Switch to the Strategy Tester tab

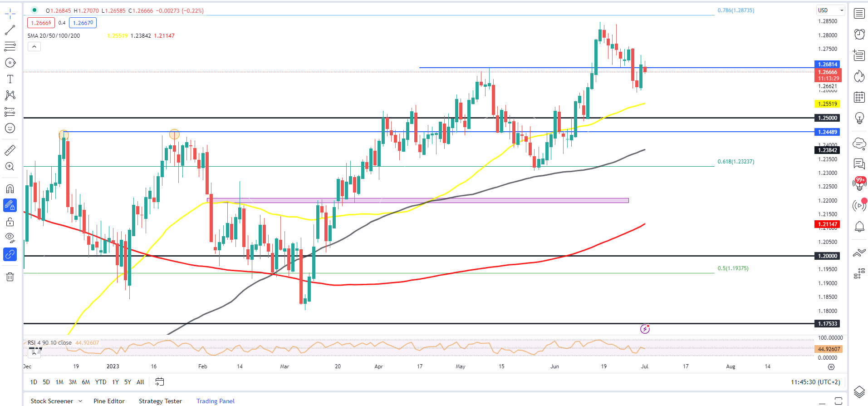pos(160,401)
